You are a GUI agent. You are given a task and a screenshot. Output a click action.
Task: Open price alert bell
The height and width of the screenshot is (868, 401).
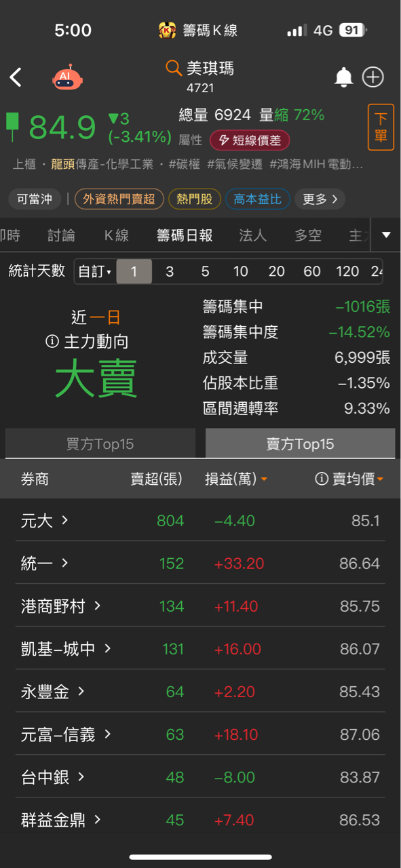click(x=344, y=77)
